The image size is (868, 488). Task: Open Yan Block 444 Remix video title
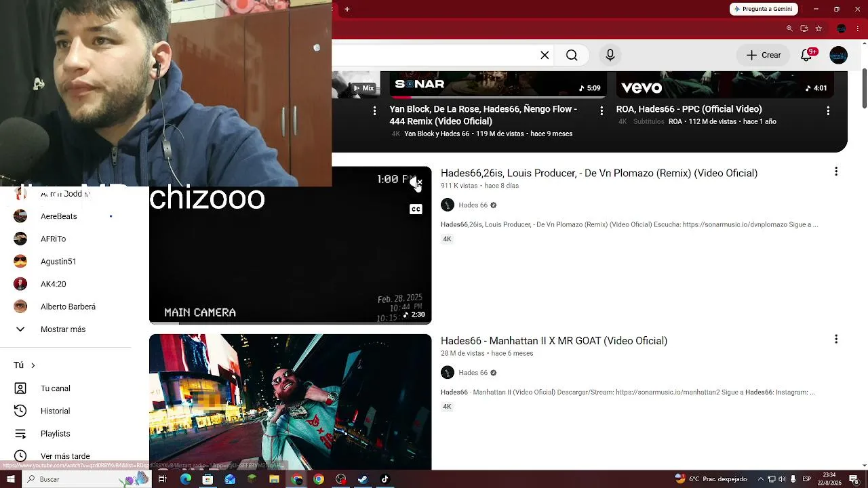(483, 115)
